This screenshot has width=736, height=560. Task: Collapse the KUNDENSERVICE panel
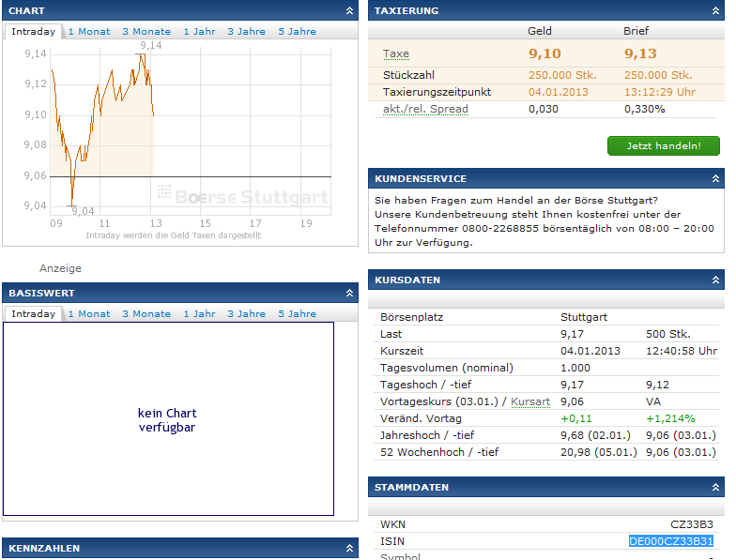pos(715,178)
